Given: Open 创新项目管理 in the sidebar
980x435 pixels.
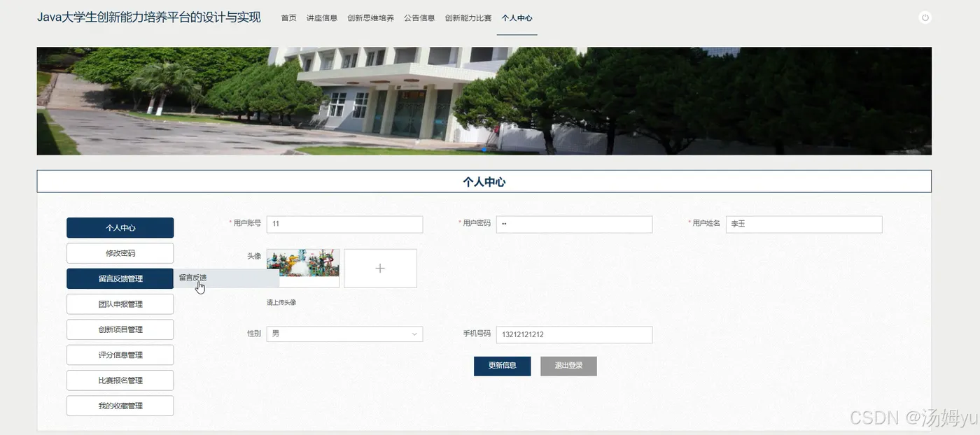Looking at the screenshot, I should [x=120, y=329].
